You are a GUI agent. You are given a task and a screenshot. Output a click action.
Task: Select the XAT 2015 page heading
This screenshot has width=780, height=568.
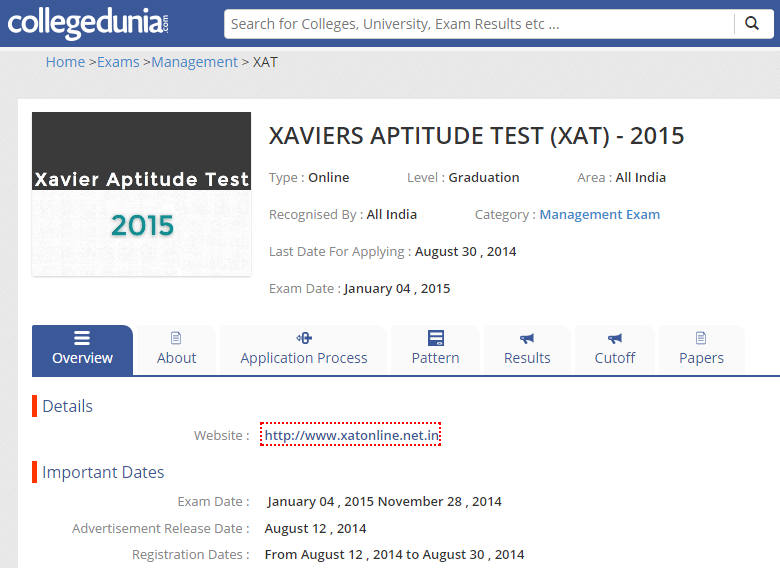[x=477, y=136]
